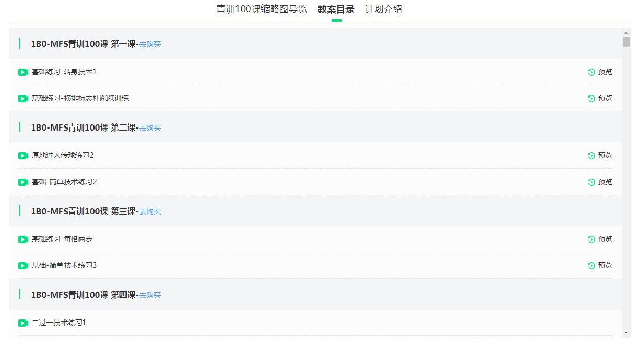Preview the 基础练习-每格两步 lesson

point(600,239)
